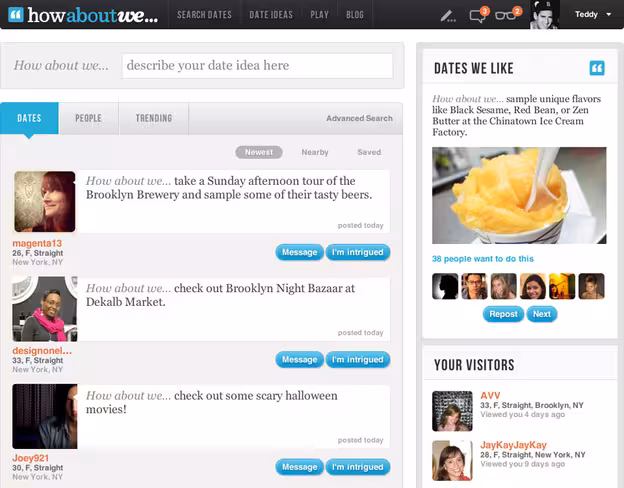Click the pencil edit icon in header

(447, 16)
